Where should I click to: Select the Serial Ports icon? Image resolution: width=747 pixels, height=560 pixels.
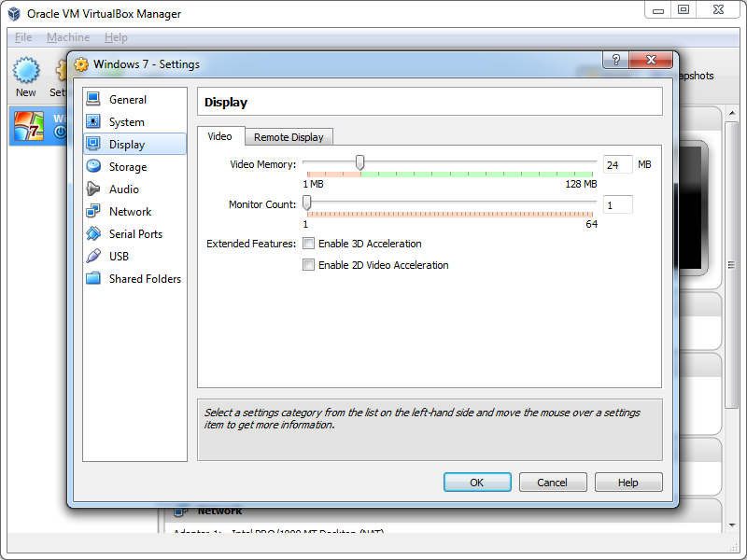[93, 233]
